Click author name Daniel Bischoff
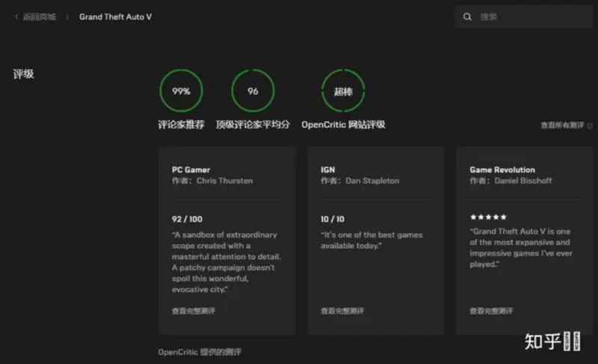The image size is (598, 364). click(x=523, y=181)
